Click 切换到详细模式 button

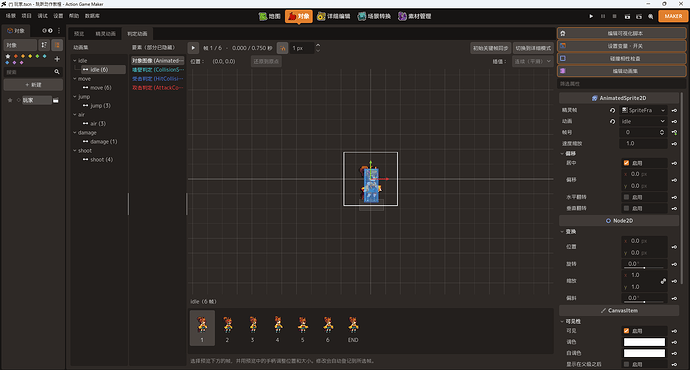[533, 48]
